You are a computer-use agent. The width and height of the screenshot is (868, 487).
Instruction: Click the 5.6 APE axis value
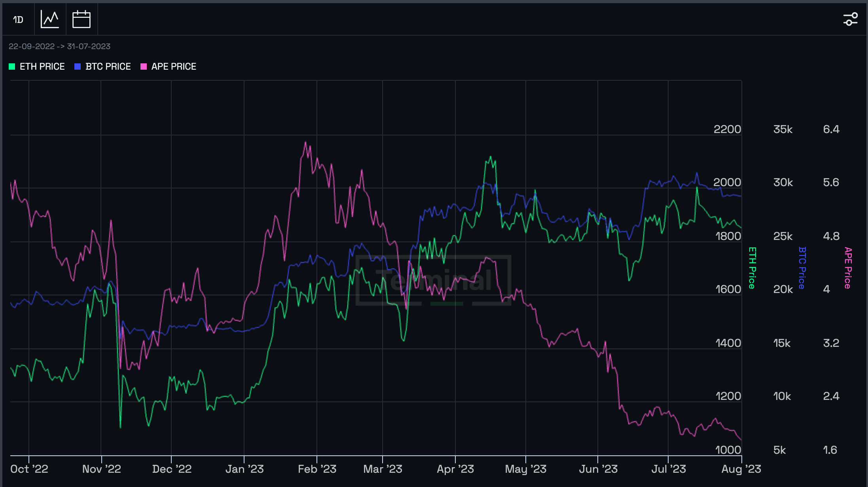(831, 182)
